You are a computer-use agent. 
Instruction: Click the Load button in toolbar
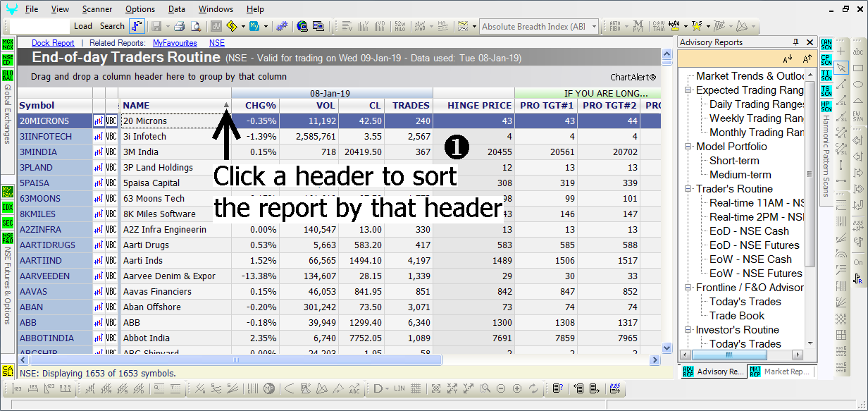click(83, 26)
